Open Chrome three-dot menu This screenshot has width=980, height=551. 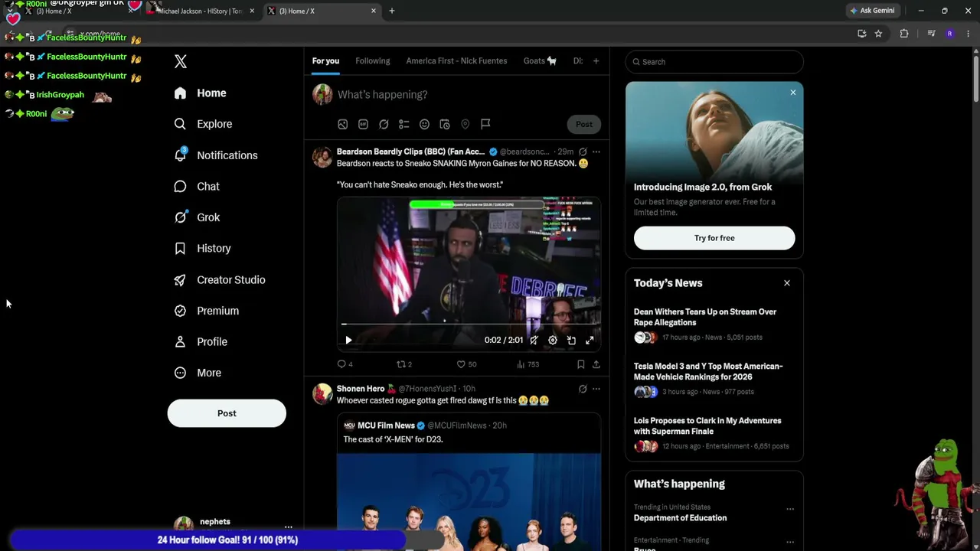969,34
